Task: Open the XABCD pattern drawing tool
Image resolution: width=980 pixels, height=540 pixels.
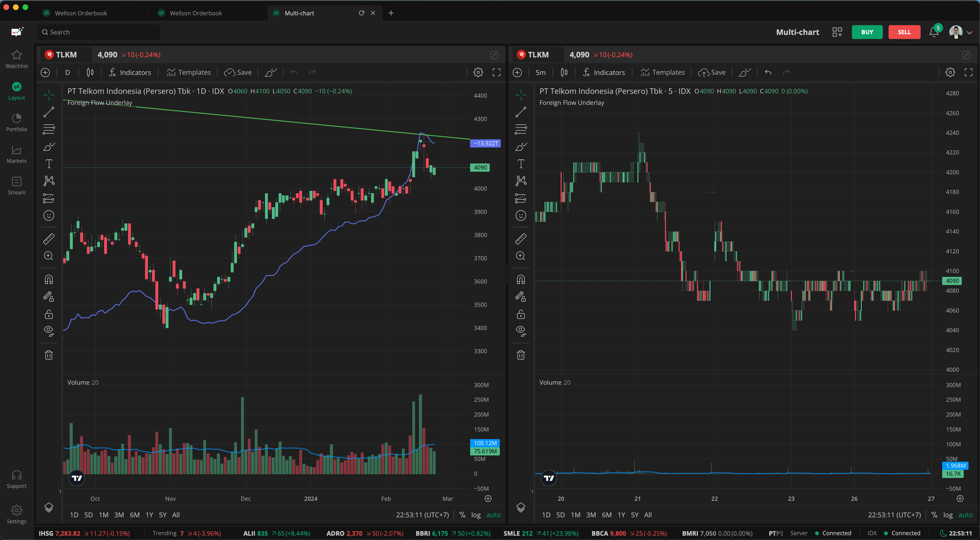Action: (x=49, y=181)
